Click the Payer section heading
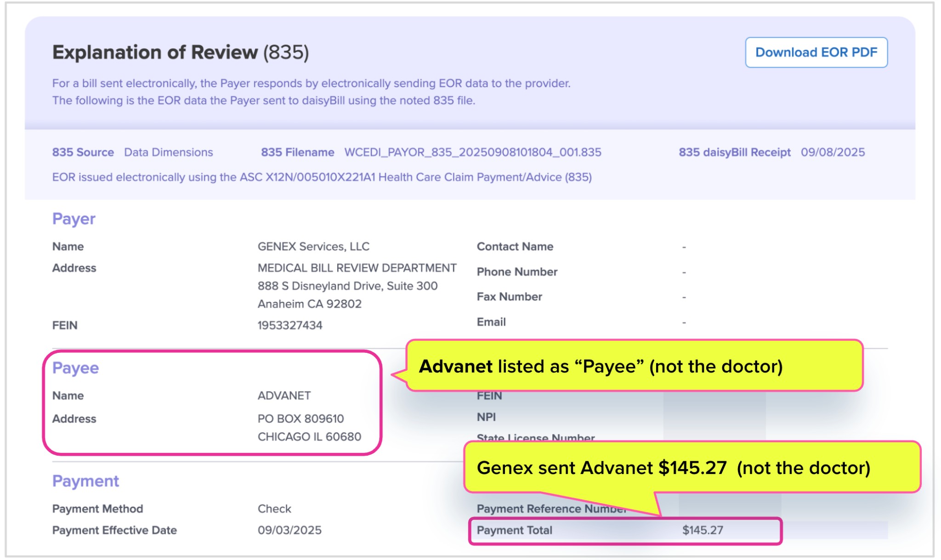Image resolution: width=941 pixels, height=560 pixels. coord(74,219)
